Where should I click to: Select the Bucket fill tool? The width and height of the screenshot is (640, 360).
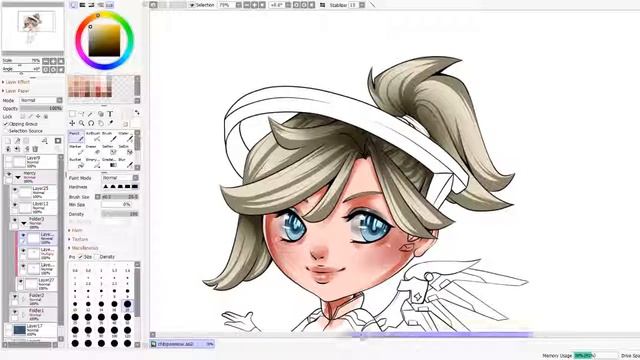click(76, 163)
